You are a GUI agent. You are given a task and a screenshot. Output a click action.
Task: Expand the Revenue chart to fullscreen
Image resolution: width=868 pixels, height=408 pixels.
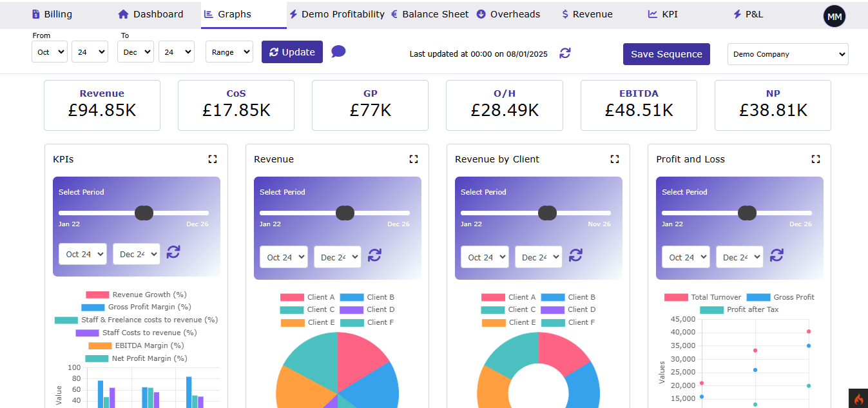click(413, 159)
